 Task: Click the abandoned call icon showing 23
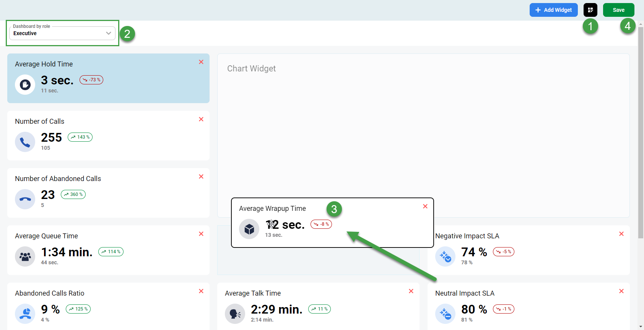[x=25, y=199]
